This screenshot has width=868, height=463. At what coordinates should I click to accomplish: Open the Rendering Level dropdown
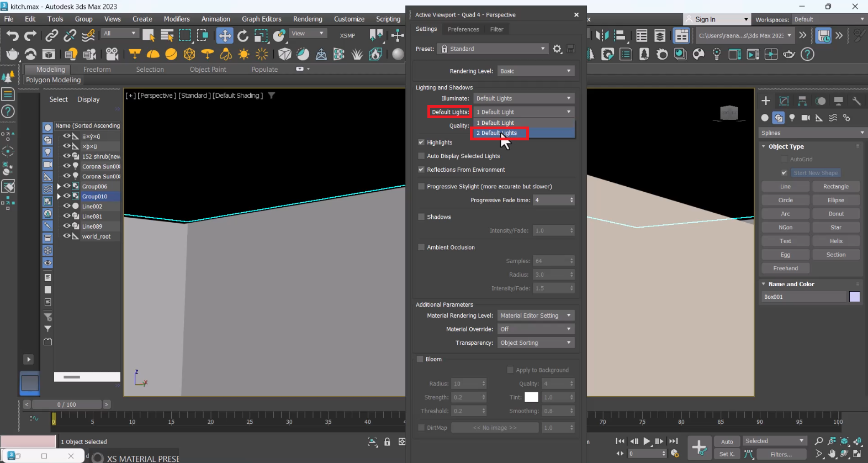coord(536,71)
